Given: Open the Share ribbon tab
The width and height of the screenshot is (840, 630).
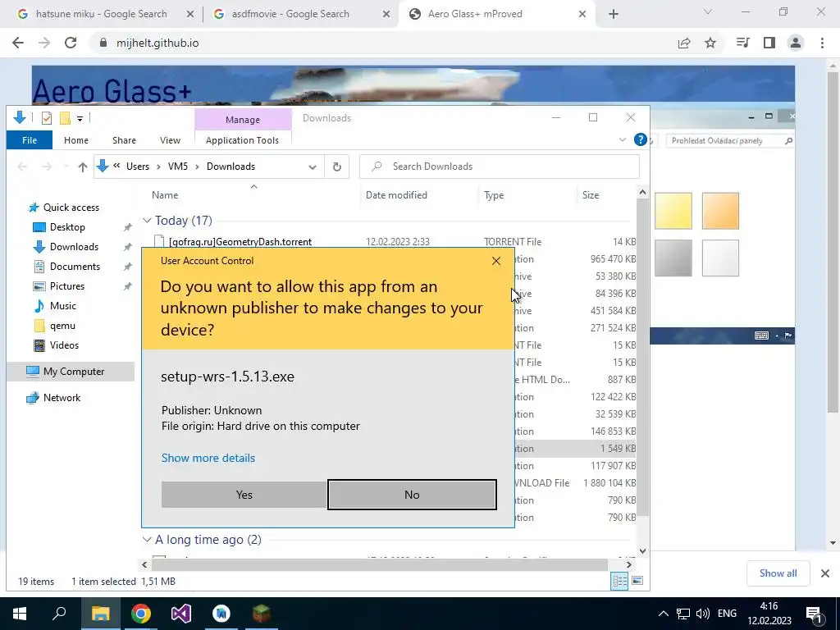Looking at the screenshot, I should pos(124,140).
